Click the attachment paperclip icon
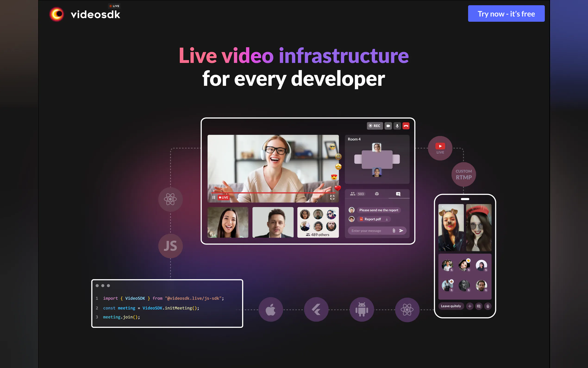 [394, 231]
